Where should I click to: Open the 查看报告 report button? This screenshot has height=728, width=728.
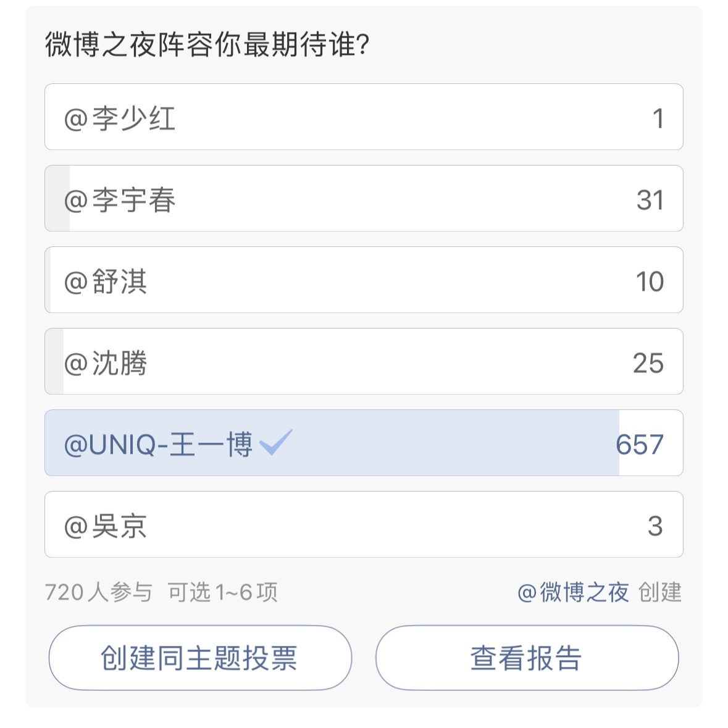(x=527, y=658)
